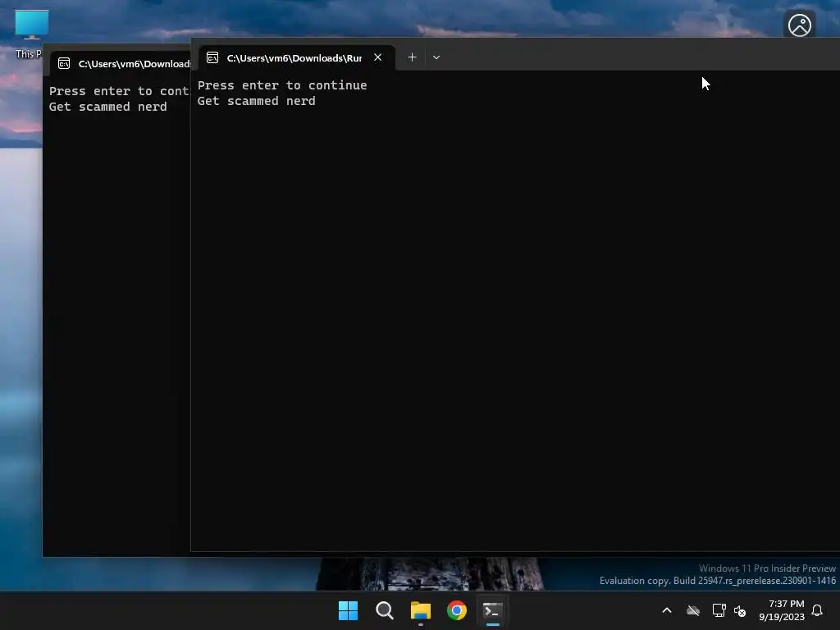
Task: Open File Explorer from the taskbar
Action: point(421,610)
